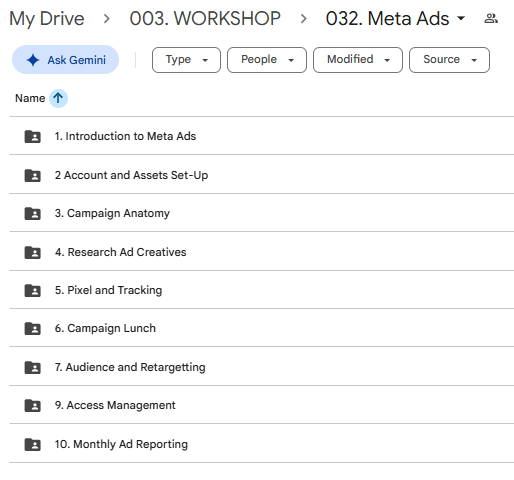Click folder icon of 2 Account and Assets Set-Up

[x=33, y=175]
